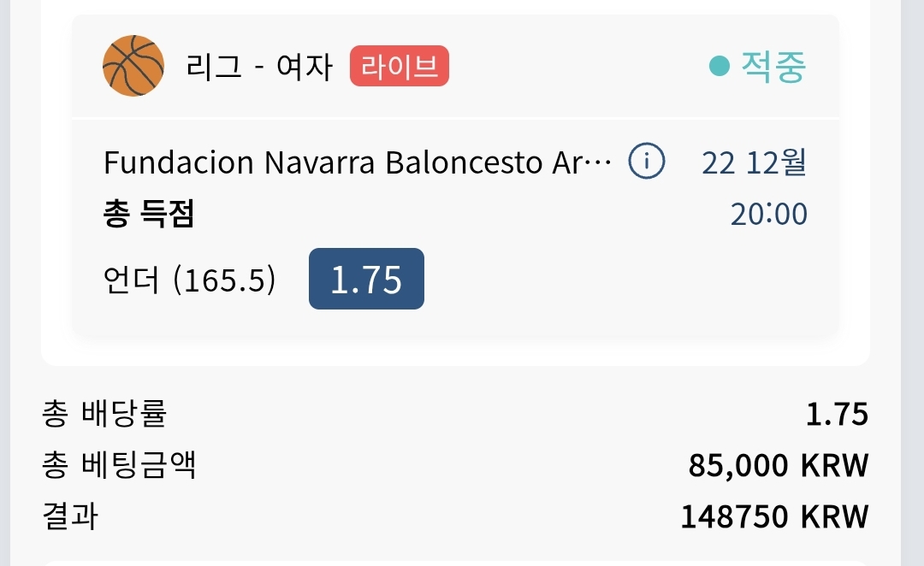Click the 1.75 odds button

pyautogui.click(x=366, y=279)
